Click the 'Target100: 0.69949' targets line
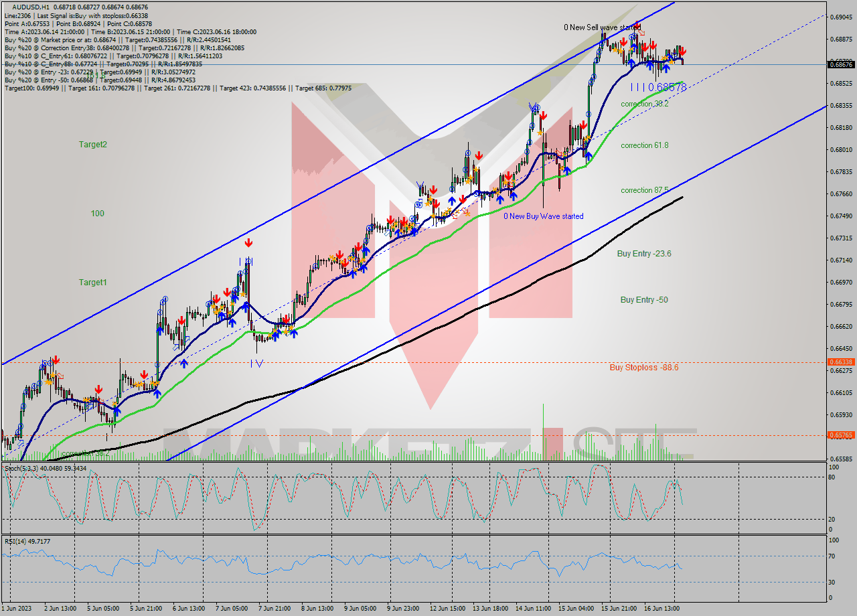 [178, 88]
